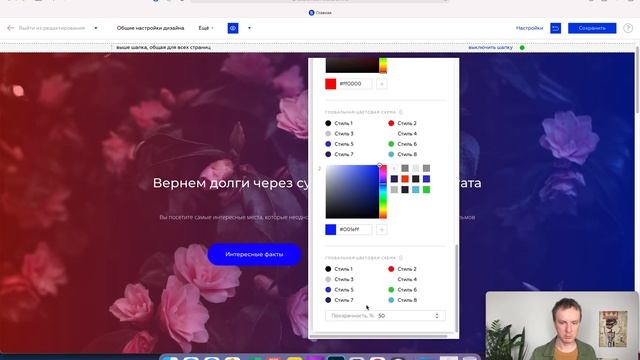
Task: Click info icon of the color scheme heading below #ff0000
Action: click(400, 112)
